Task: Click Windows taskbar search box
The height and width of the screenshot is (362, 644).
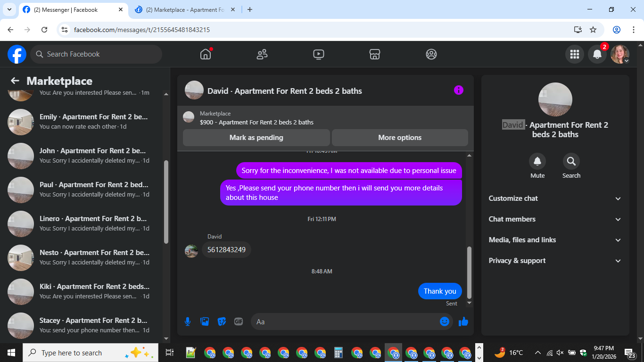Action: [x=91, y=353]
